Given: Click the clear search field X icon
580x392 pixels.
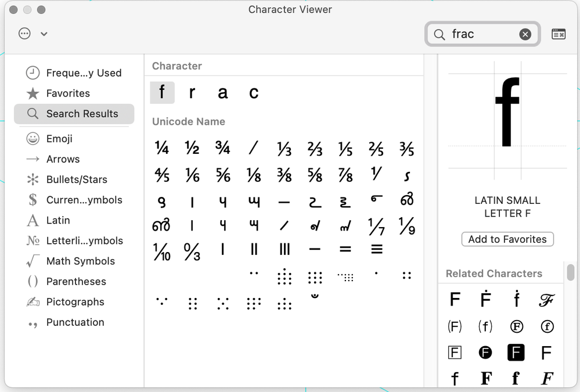Looking at the screenshot, I should 525,34.
